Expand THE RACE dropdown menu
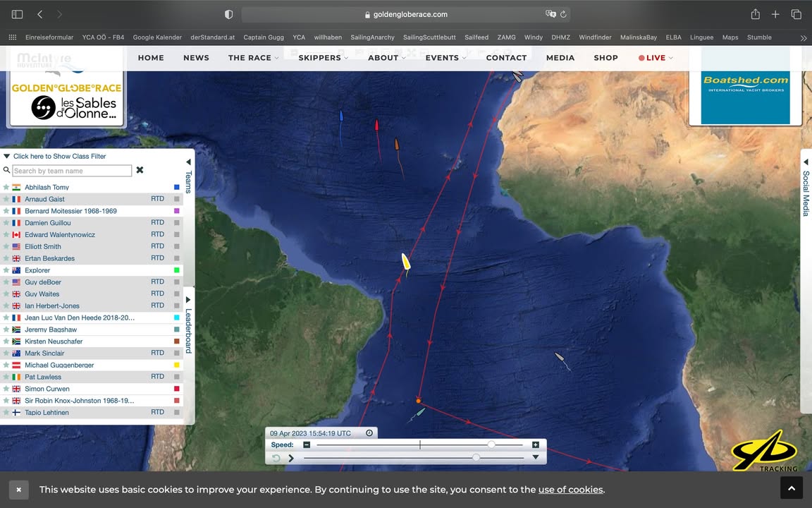Screen dimensions: 812x508 click(253, 58)
